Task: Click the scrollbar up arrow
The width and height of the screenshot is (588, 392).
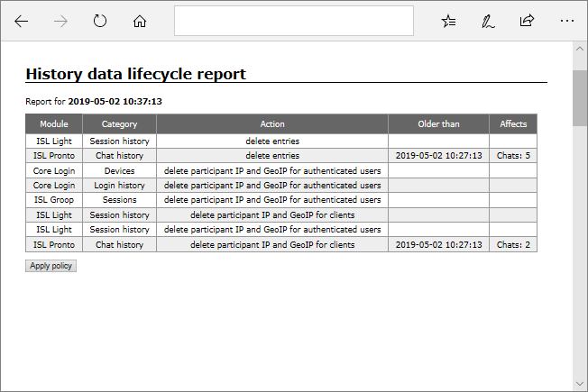Action: [x=580, y=50]
